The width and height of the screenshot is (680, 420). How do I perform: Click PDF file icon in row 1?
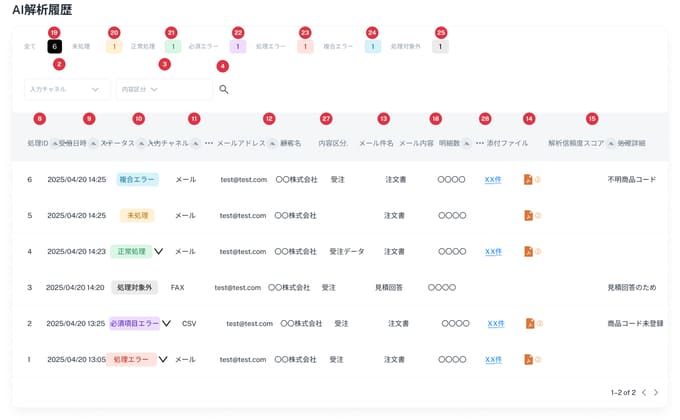click(530, 359)
